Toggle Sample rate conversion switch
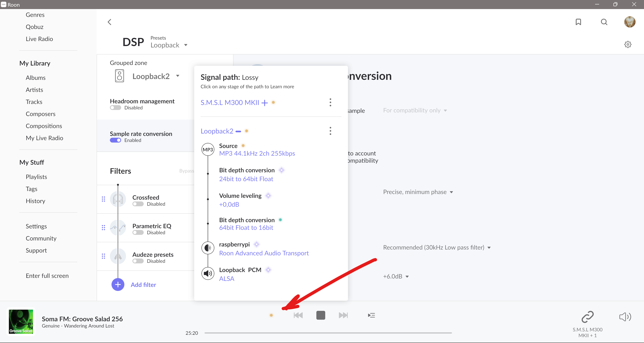This screenshot has height=343, width=644. 115,140
